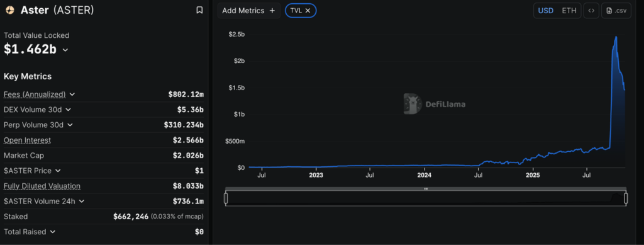Expand Perp Volume 30d details
This screenshot has height=245, width=644.
tap(70, 125)
